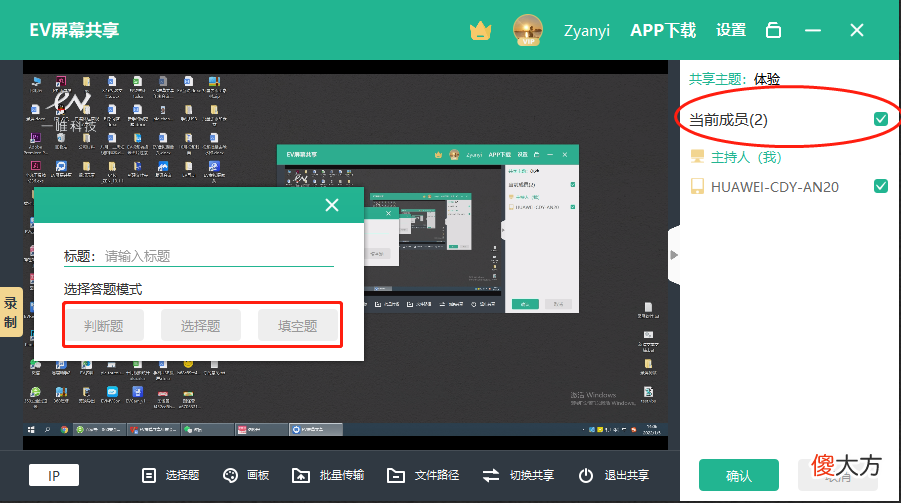This screenshot has width=901, height=503.
Task: Click the Zyanyi username
Action: (x=587, y=30)
